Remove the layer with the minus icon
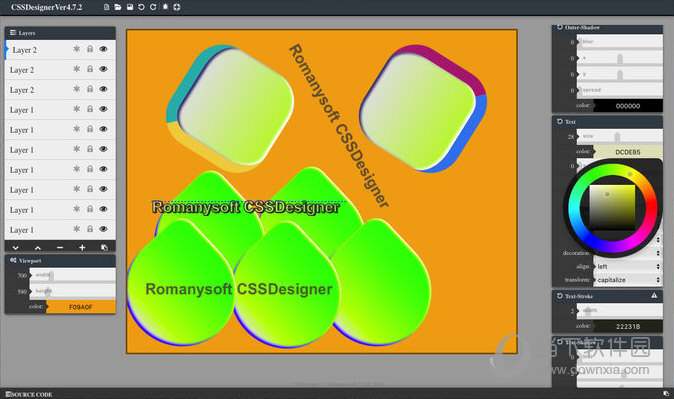Image resolution: width=674 pixels, height=399 pixels. [x=60, y=248]
